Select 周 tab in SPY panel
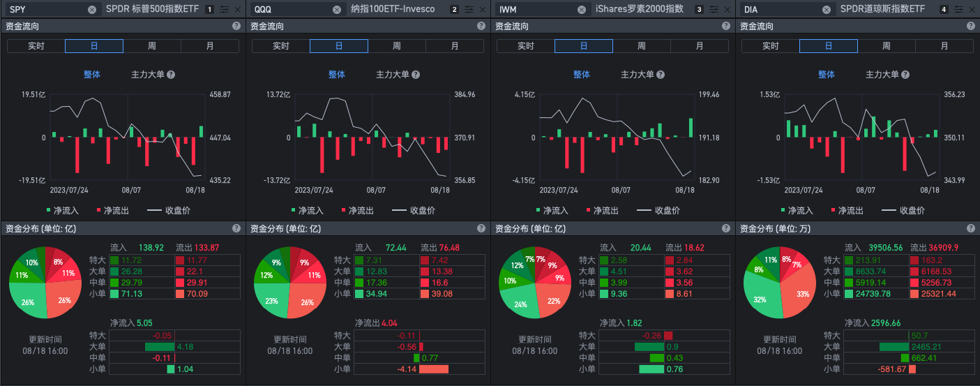980x386 pixels. (x=151, y=46)
